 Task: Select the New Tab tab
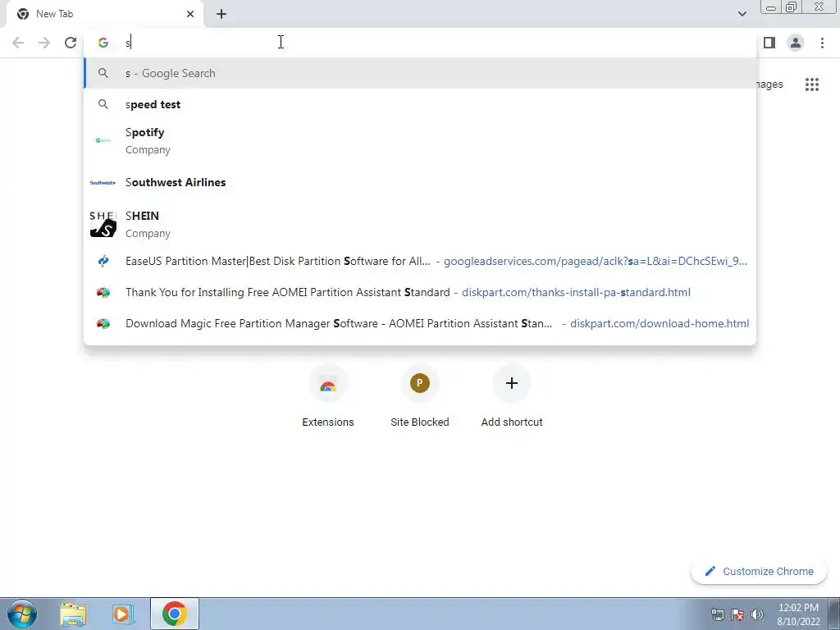(x=104, y=14)
